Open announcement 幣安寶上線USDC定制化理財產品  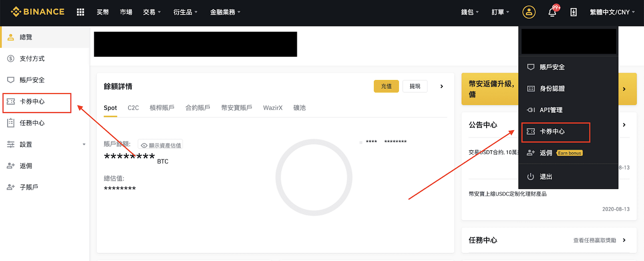(507, 194)
